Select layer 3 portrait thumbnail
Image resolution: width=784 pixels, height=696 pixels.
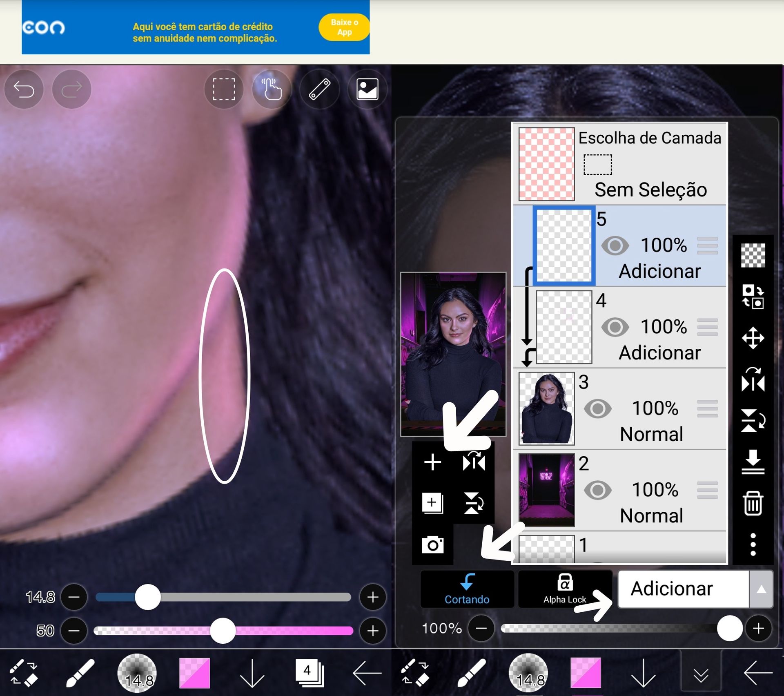click(546, 408)
